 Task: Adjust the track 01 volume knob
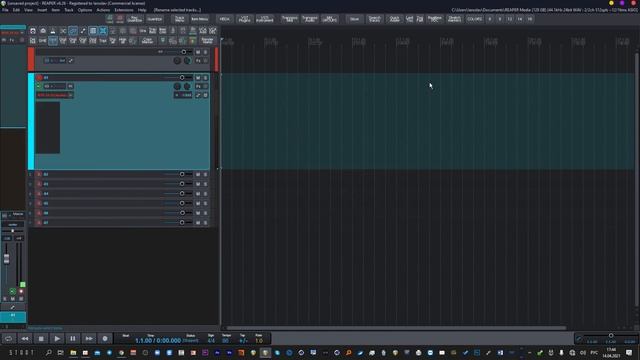tap(182, 78)
